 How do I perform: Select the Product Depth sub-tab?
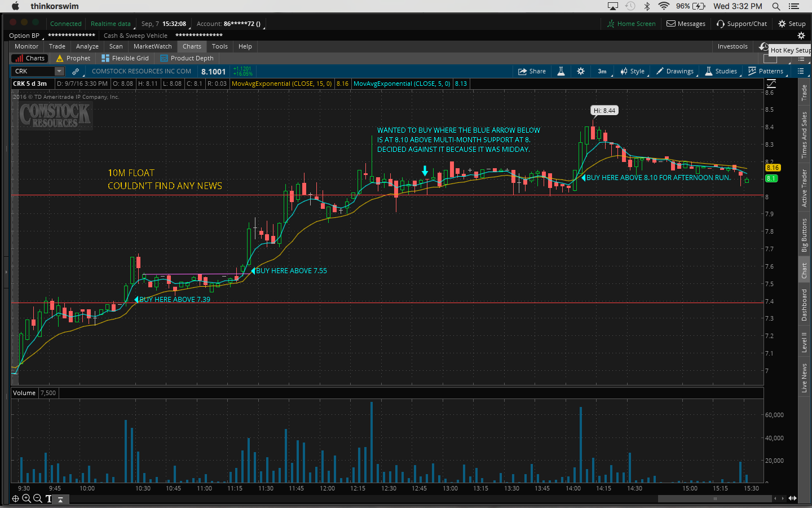(187, 58)
